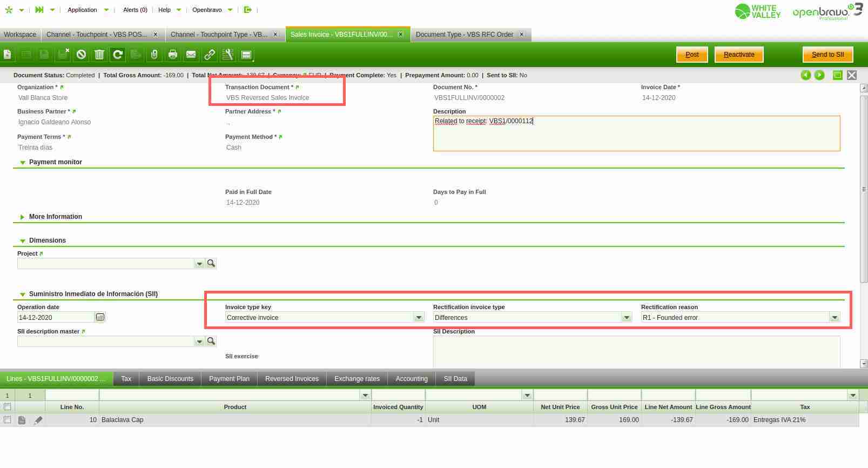The image size is (868, 468).
Task: Edit the Balaclava Cap line with pencil icon
Action: click(x=38, y=420)
